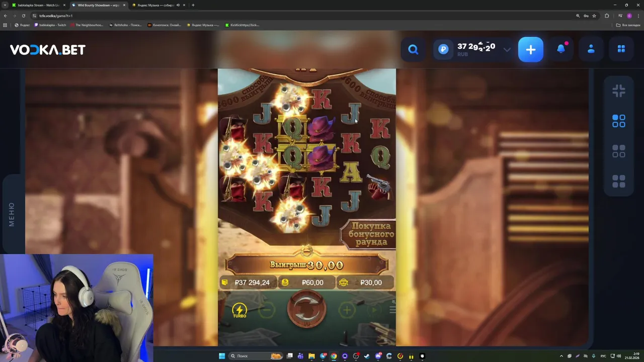The image size is (644, 362).
Task: Spin the reels with round button
Action: pos(306,309)
